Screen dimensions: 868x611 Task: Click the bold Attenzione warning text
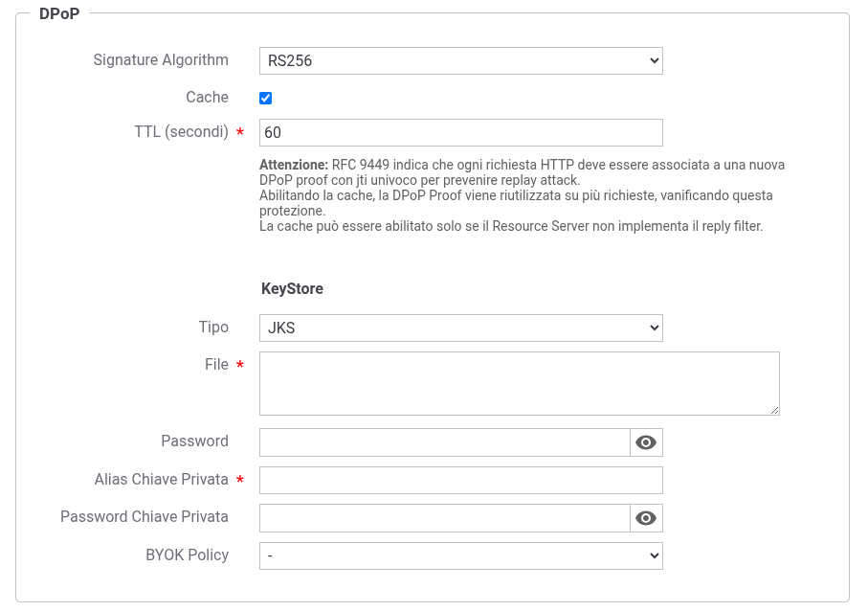(293, 165)
